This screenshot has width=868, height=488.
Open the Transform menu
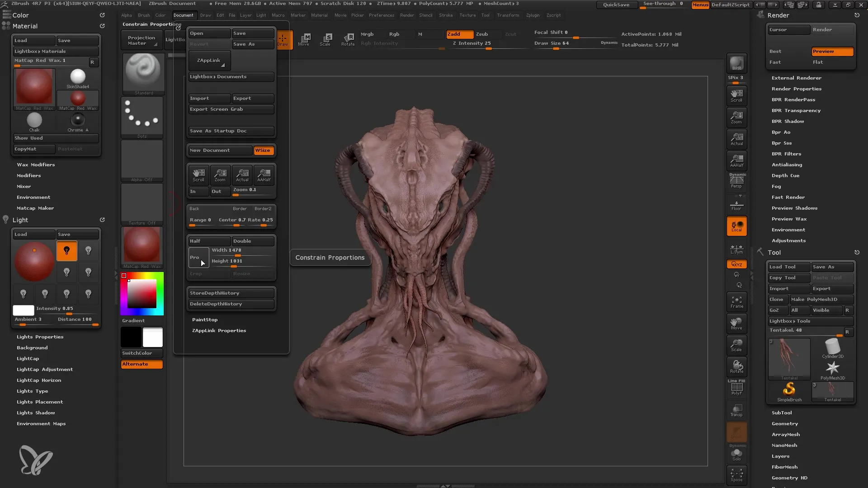click(508, 15)
